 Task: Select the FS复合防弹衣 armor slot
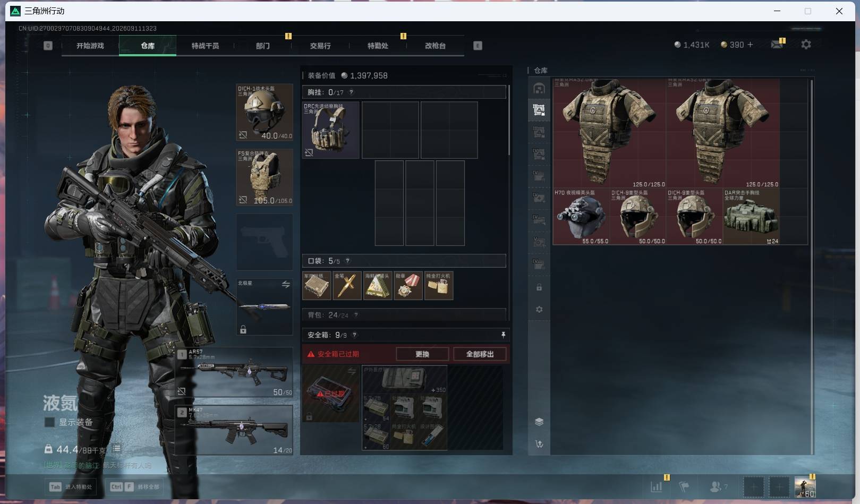point(265,177)
